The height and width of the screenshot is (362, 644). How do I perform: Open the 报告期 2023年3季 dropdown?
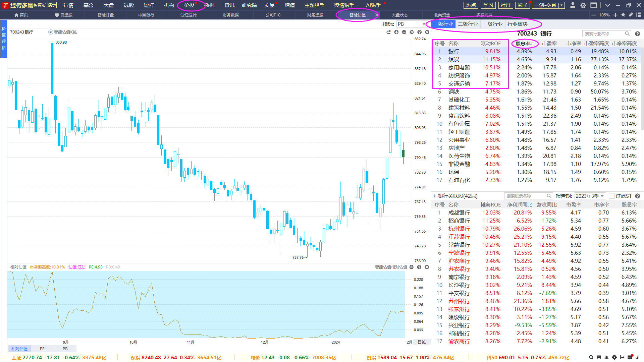590,196
